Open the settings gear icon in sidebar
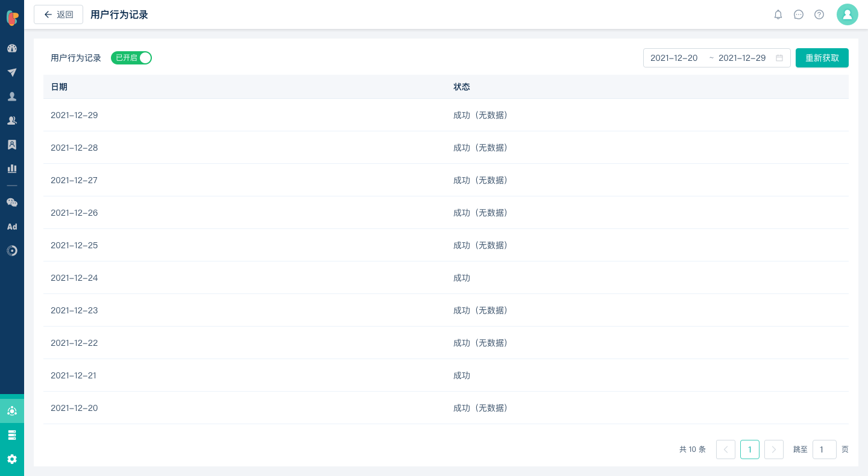 12,459
